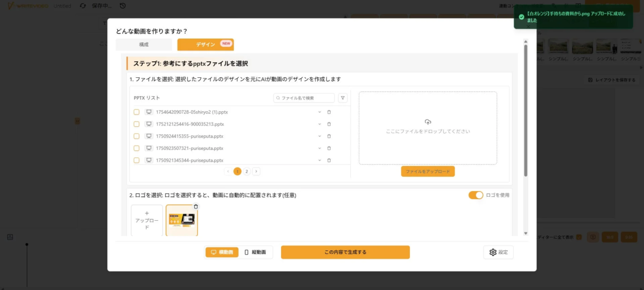Expand the 1754642090728-05shiryo2 (1).pptx row chevron

point(320,112)
